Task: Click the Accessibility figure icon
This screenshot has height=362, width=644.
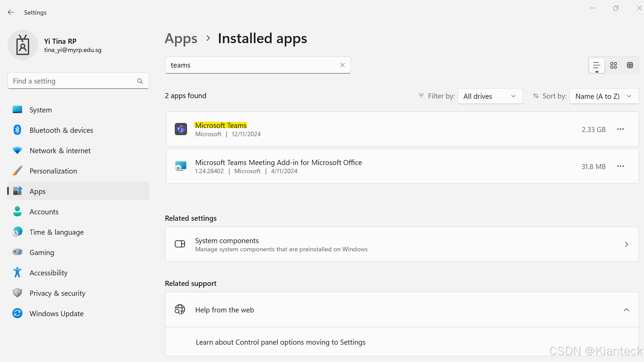Action: click(17, 272)
